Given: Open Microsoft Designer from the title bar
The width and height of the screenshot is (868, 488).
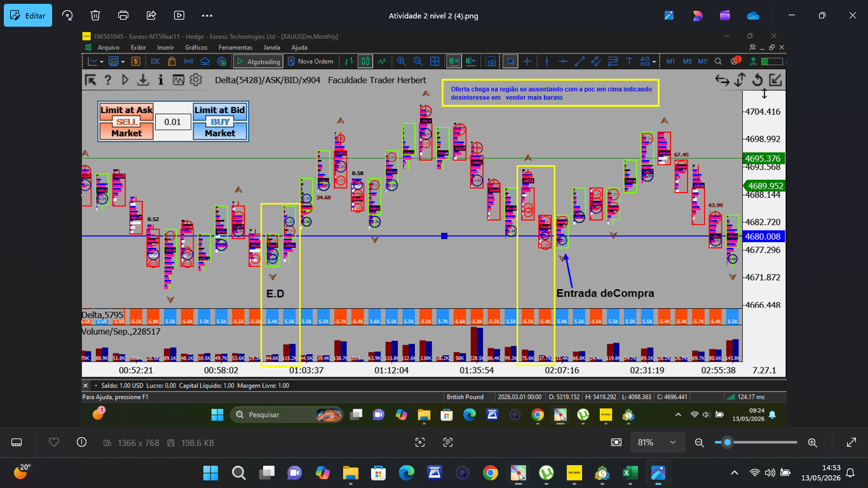Looking at the screenshot, I should (697, 15).
